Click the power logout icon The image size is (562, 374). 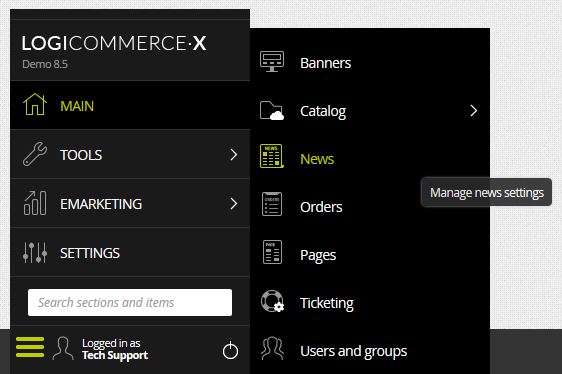[x=230, y=350]
